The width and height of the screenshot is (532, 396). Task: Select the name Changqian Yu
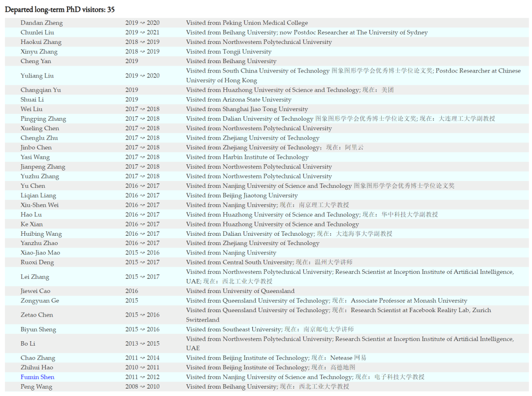coord(41,90)
